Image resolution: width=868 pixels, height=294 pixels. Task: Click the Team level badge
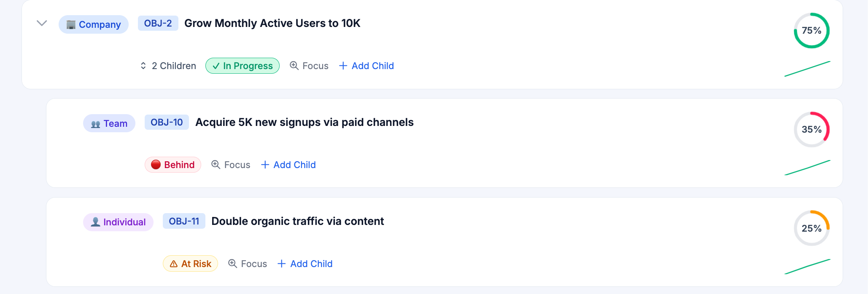(x=109, y=123)
